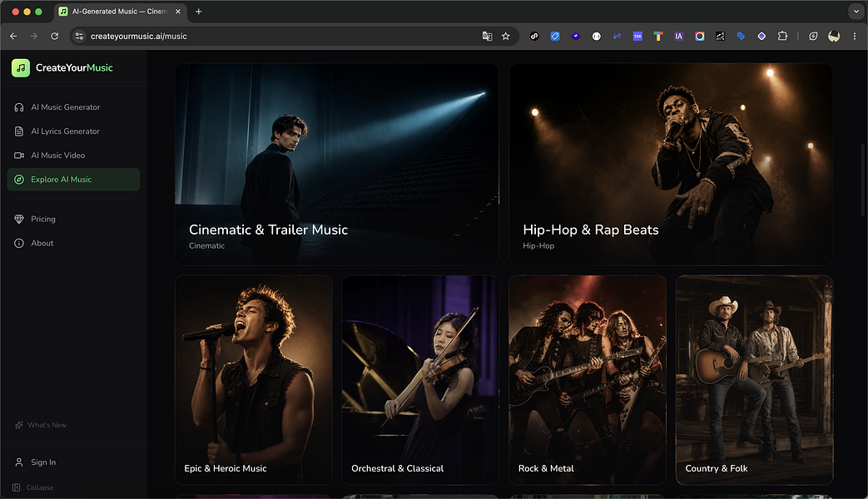The image size is (868, 499).
Task: Click the browser forward arrow
Action: [34, 36]
